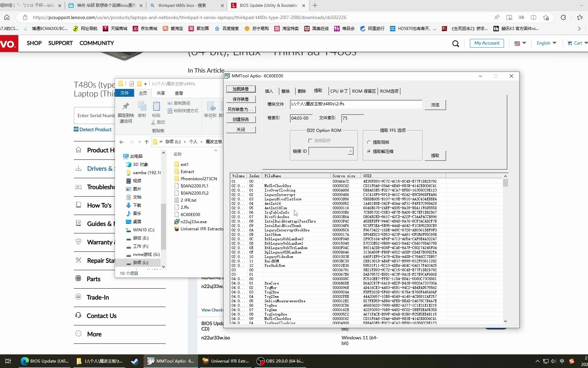Open the recent locations dropdown arrow in Explorer
Screen dimensions: 588x368
tap(140, 142)
